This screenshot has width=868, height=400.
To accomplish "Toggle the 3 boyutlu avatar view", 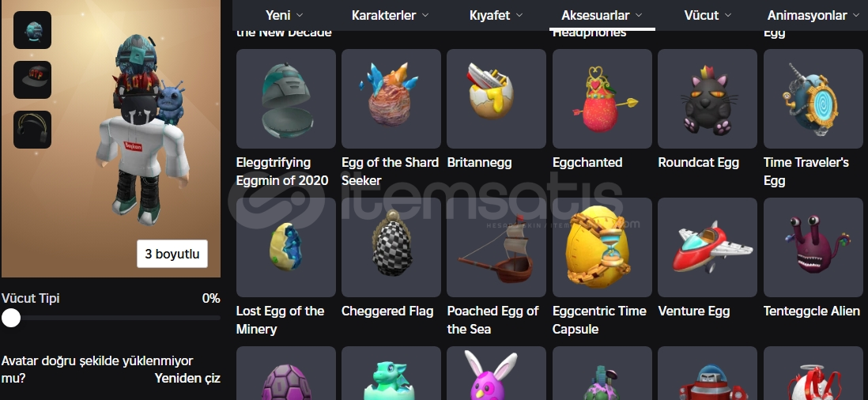I will (x=172, y=254).
